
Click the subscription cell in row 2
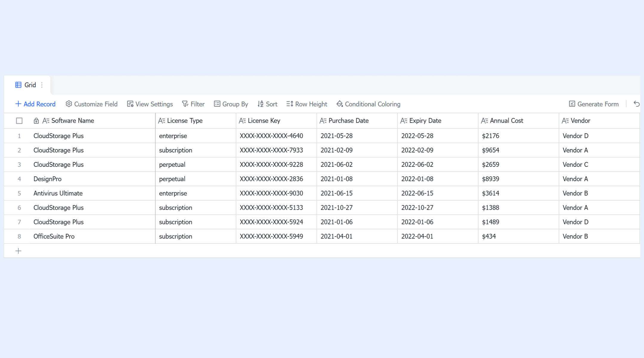pos(196,150)
